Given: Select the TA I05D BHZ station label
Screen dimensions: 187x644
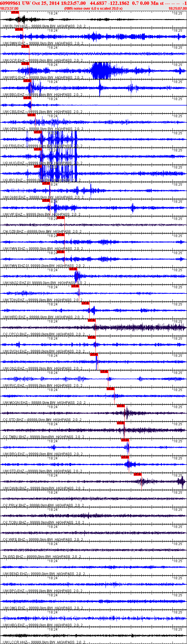Looking at the screenshot, I should 13,557.
